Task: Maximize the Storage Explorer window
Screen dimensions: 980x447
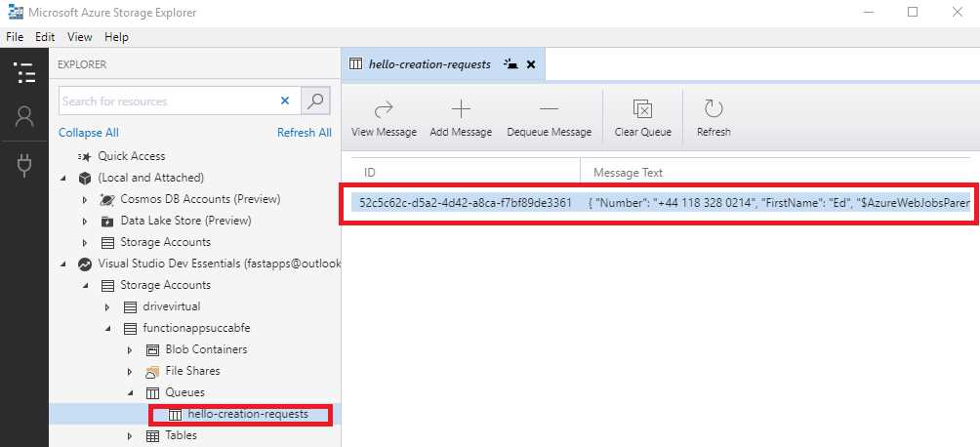Action: 913,12
